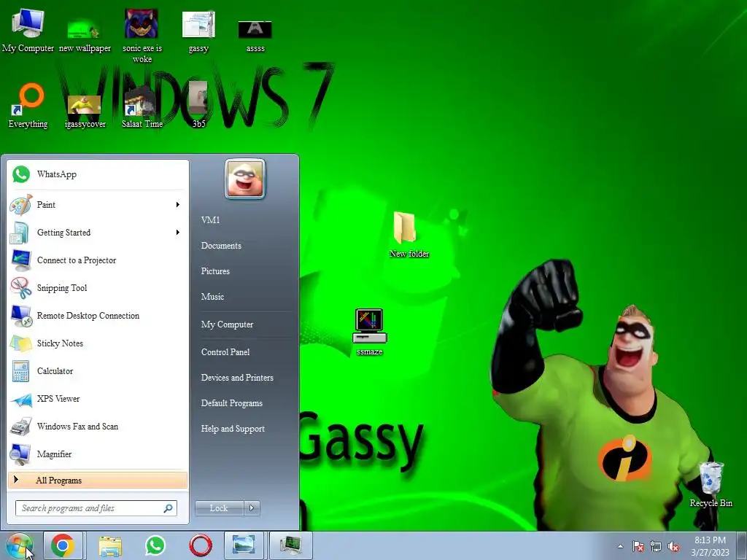The height and width of the screenshot is (560, 747).
Task: Open the VM1 user folder
Action: (x=211, y=220)
